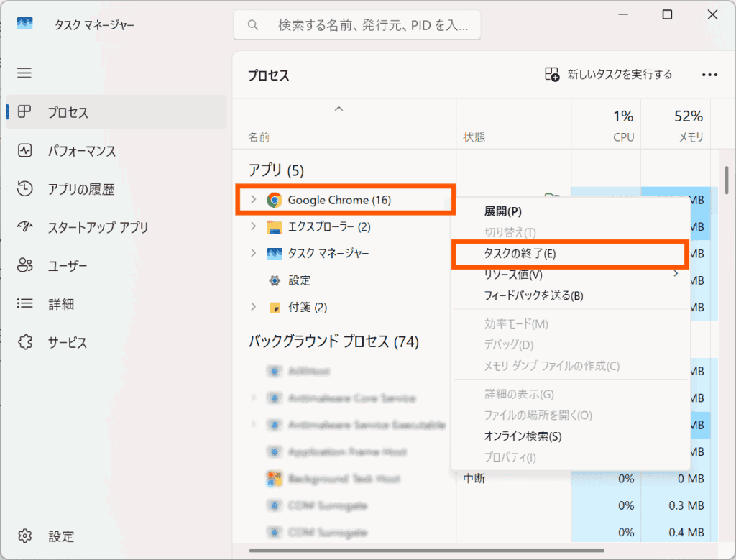
Task: Switch to the ユーザー sidebar tab
Action: pos(116,265)
